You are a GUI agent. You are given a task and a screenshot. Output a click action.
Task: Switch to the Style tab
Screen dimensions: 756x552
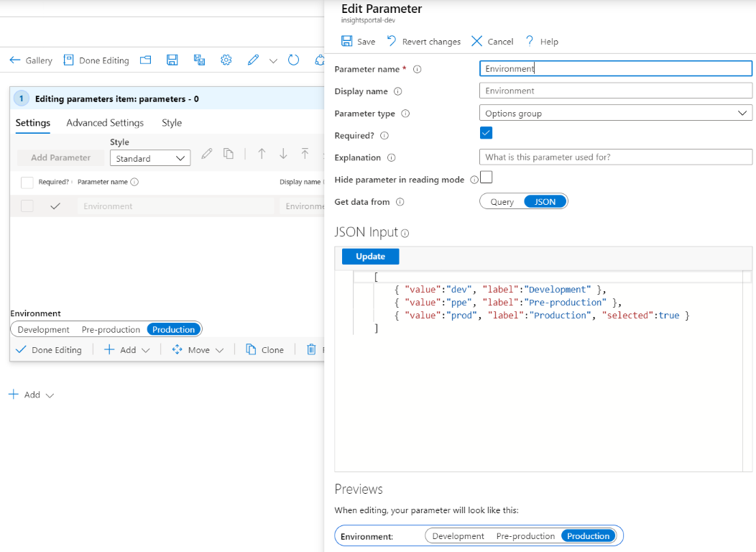click(172, 123)
